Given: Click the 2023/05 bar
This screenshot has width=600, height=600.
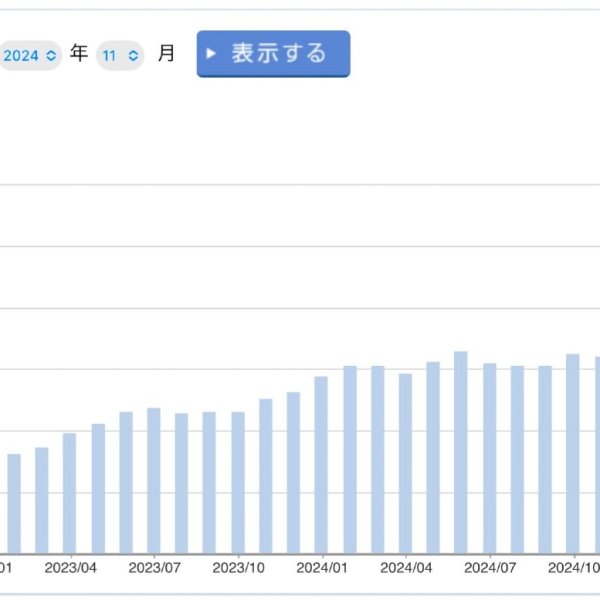Looking at the screenshot, I should point(98,488).
